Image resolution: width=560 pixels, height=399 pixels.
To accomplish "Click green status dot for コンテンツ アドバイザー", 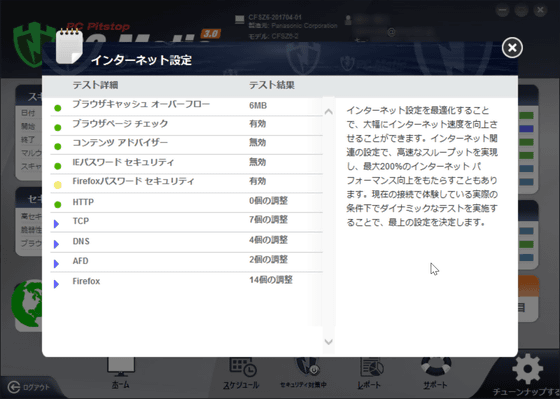I will 58,146.
